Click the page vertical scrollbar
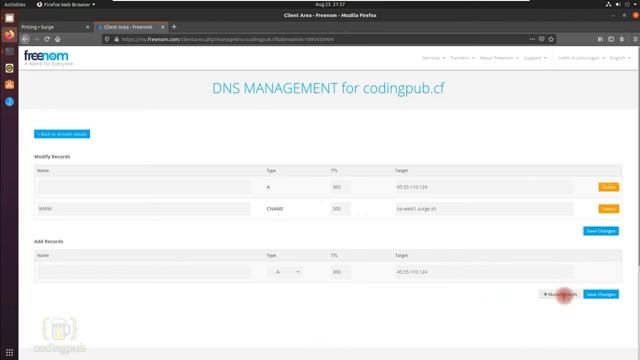Screen dimensions: 640x360 pyautogui.click(x=638, y=155)
